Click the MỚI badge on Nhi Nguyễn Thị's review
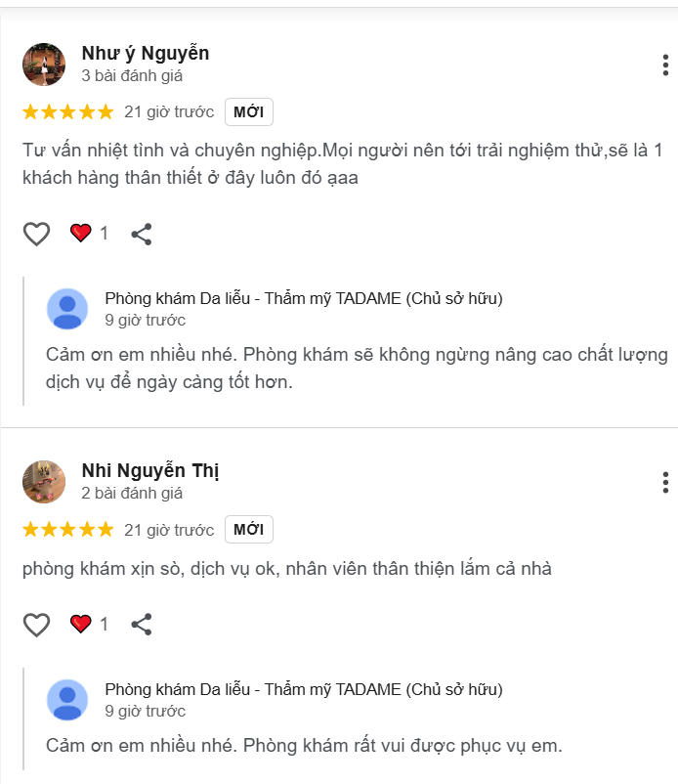This screenshot has width=678, height=784. pyautogui.click(x=249, y=529)
